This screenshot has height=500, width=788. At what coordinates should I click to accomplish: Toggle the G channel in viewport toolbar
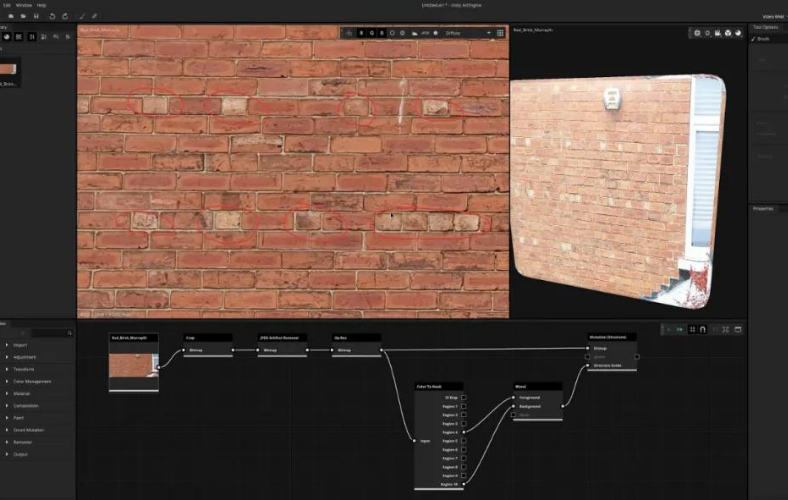pos(372,33)
